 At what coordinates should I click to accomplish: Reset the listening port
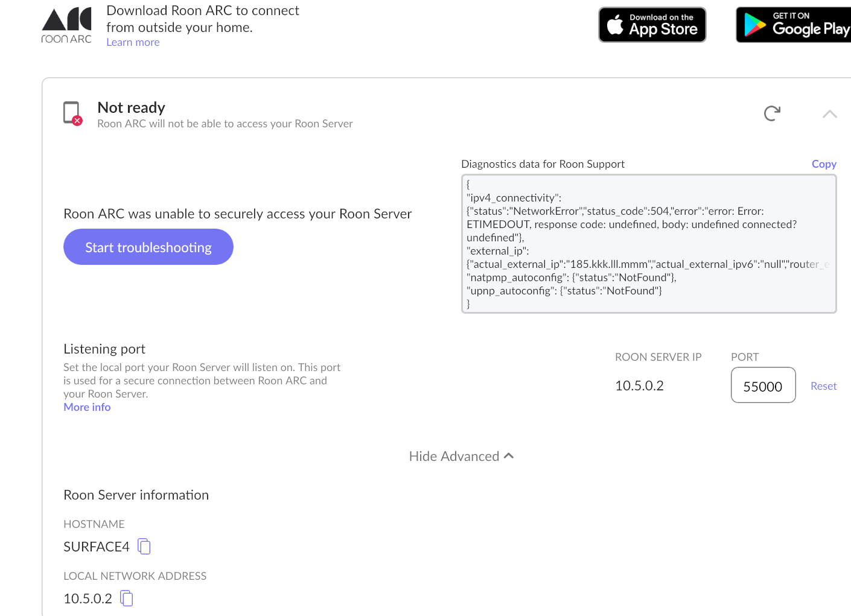[x=823, y=386]
